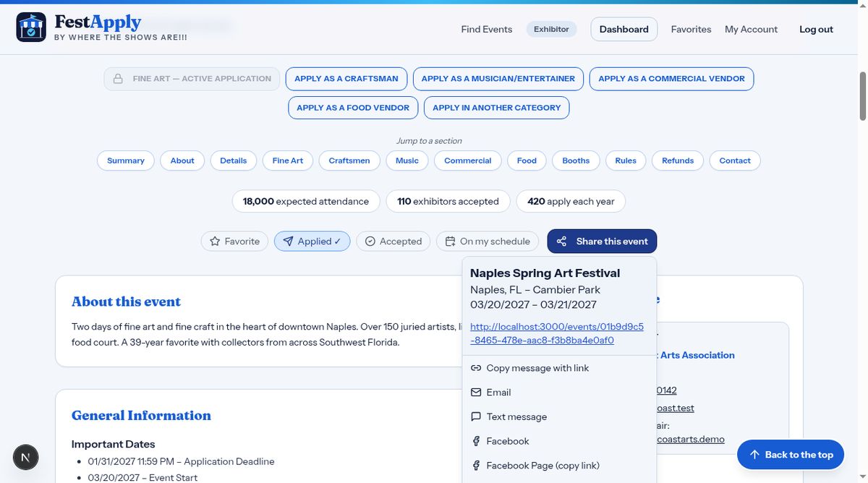Open the Share this event dropdown
Viewport: 868px width, 483px height.
[602, 241]
